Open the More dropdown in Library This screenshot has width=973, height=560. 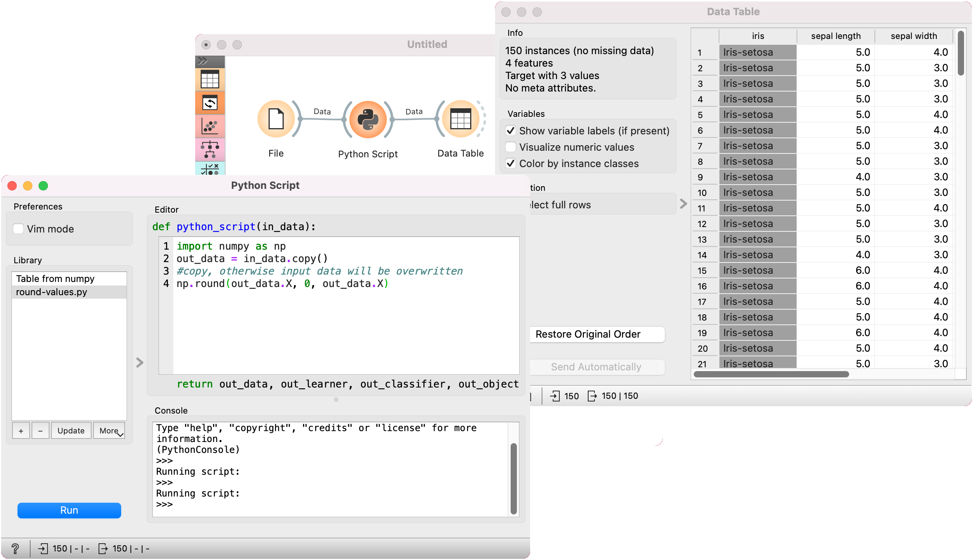pos(109,430)
